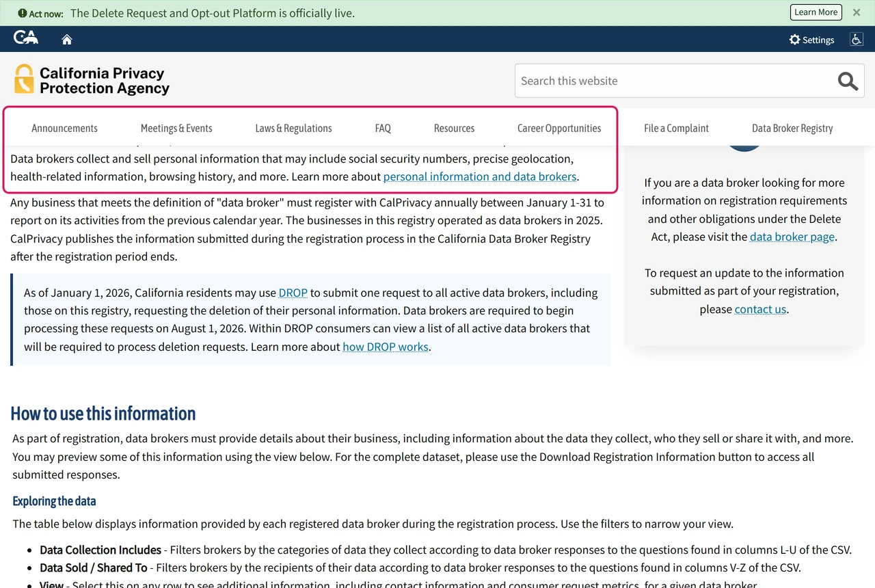
Task: Open the Career Opportunities menu item
Action: point(559,128)
